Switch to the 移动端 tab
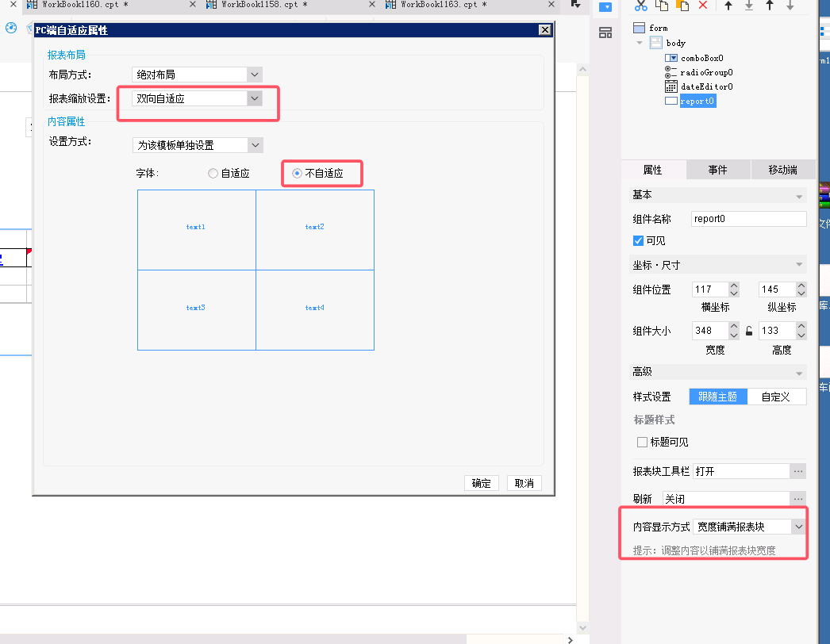 click(x=783, y=170)
